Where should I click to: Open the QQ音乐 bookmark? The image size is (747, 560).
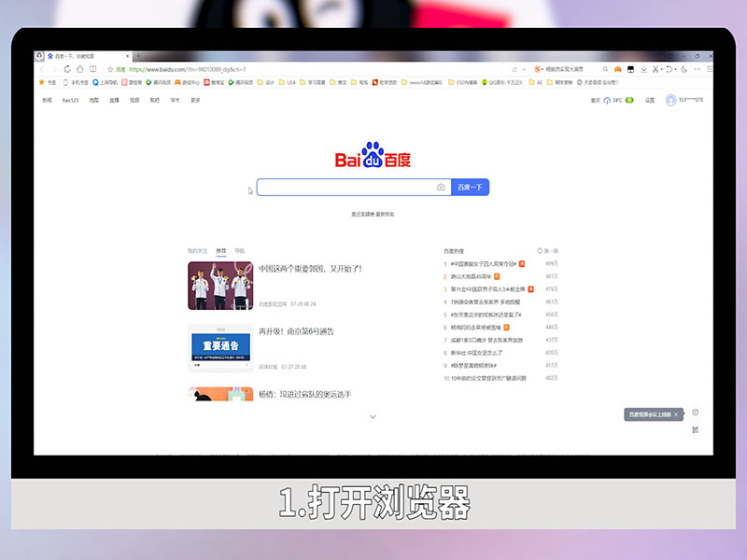coord(502,82)
